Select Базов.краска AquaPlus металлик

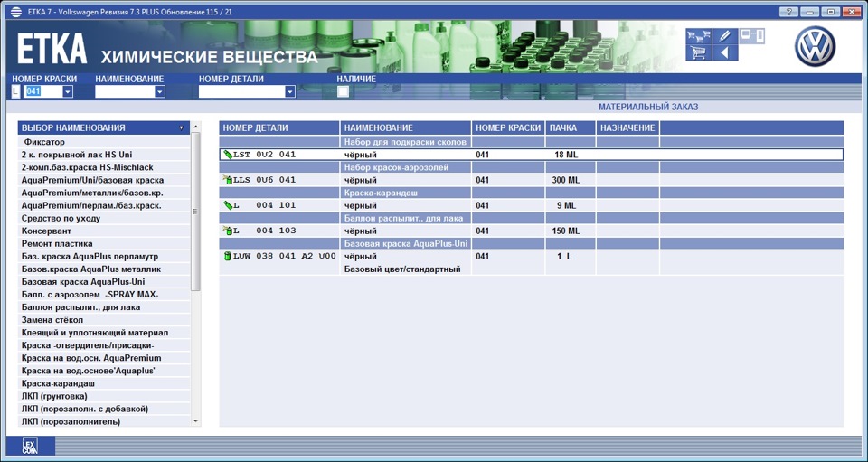pyautogui.click(x=104, y=269)
